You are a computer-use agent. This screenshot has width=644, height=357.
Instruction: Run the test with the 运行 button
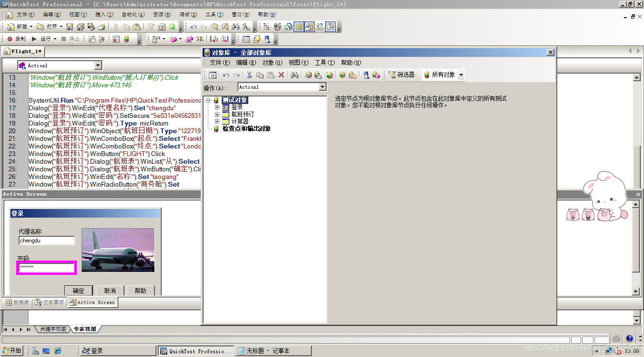43,39
